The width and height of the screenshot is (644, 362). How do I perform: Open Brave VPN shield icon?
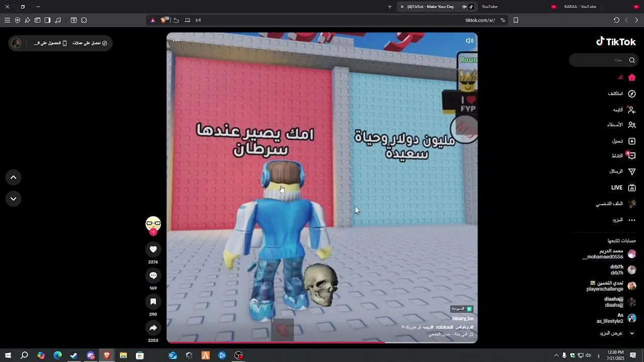click(17, 20)
